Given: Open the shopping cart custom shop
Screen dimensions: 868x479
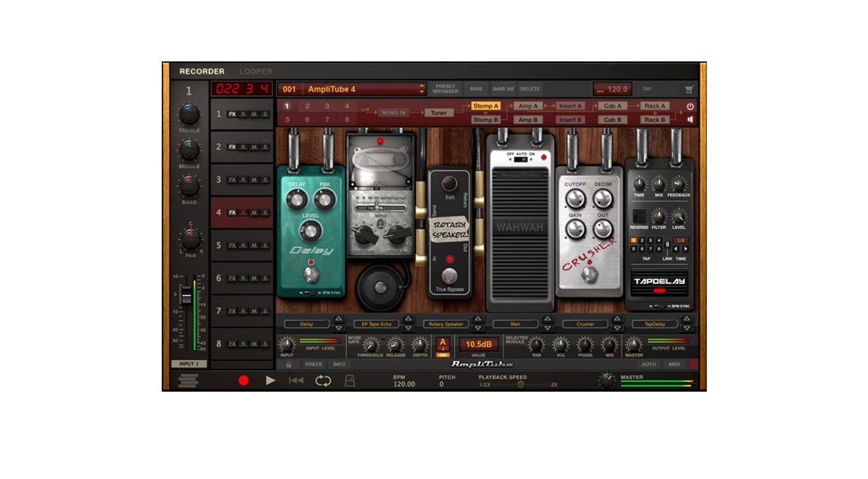Looking at the screenshot, I should [x=689, y=89].
